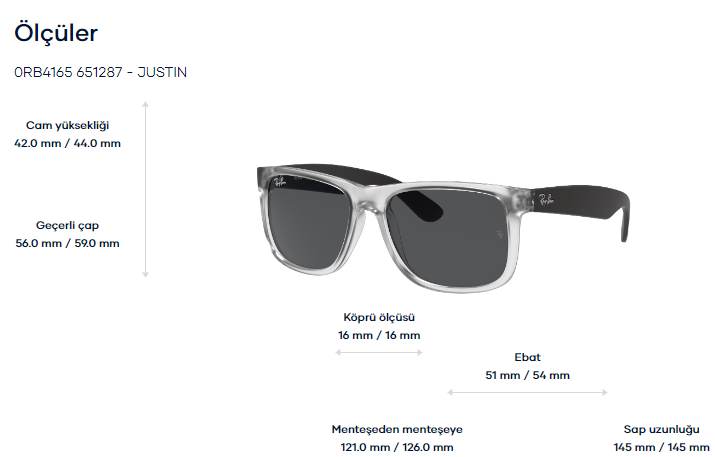This screenshot has width=715, height=457.
Task: Click the 121.0 mm / 126.0 mm value
Action: 397,447
